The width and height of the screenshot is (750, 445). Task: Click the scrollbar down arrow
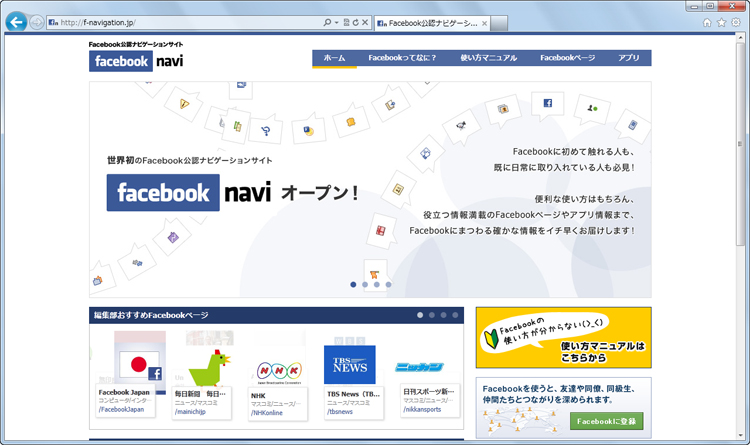(x=740, y=435)
